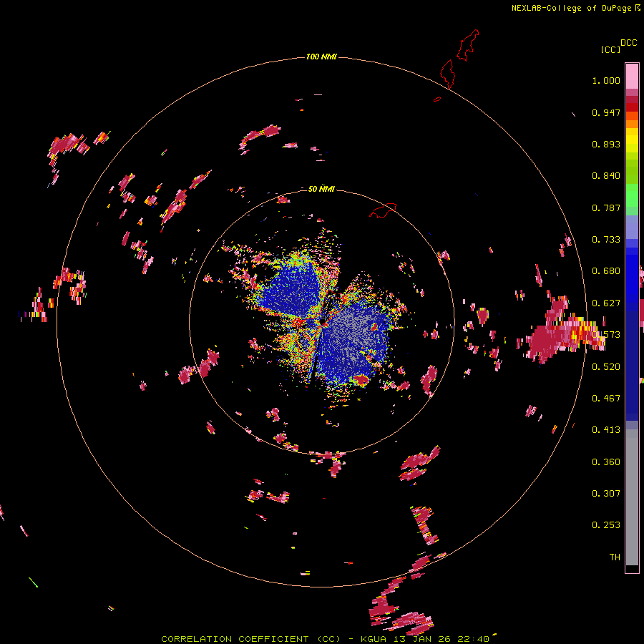
Task: Select the 100 NMI range ring label
Action: [x=321, y=57]
